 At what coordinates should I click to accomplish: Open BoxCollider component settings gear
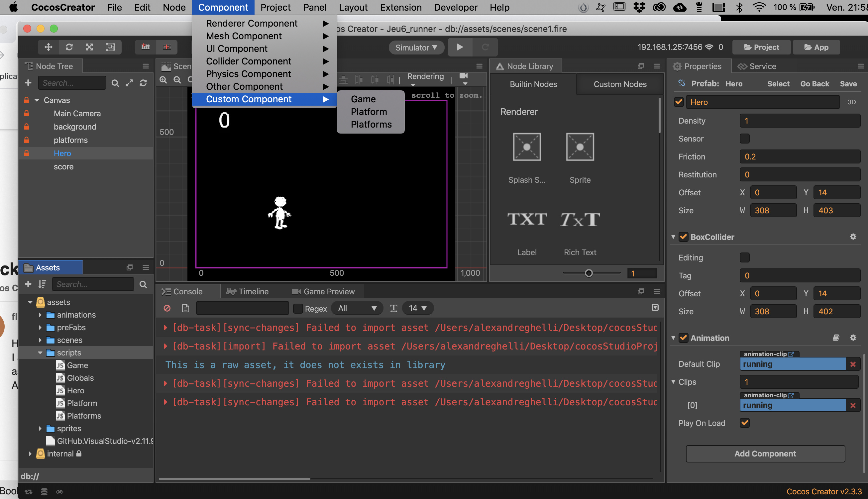pyautogui.click(x=853, y=237)
